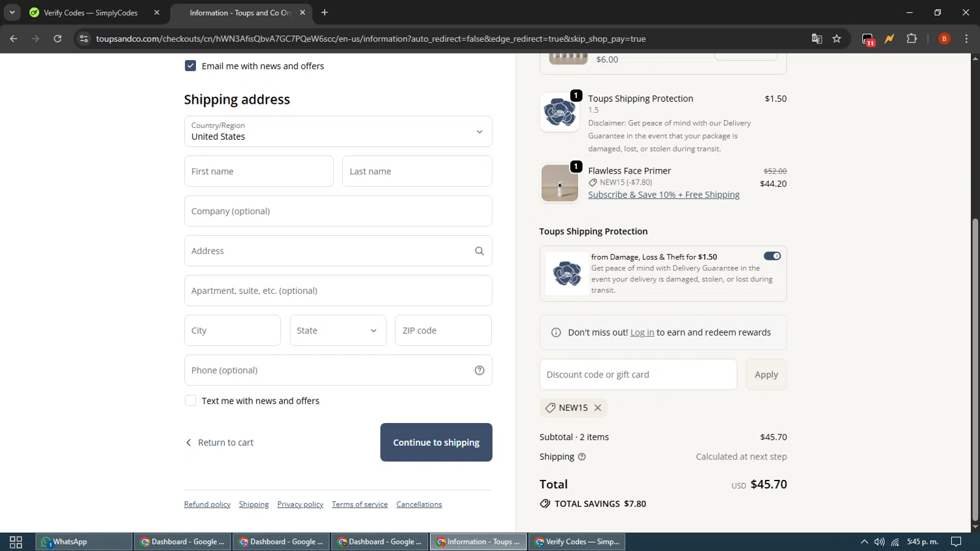
Task: Click the taskbar network icon
Action: [x=895, y=542]
